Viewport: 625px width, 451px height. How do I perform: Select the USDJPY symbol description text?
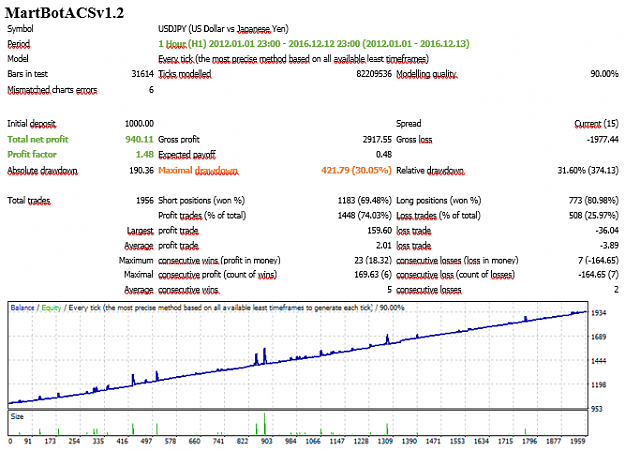coord(223,29)
